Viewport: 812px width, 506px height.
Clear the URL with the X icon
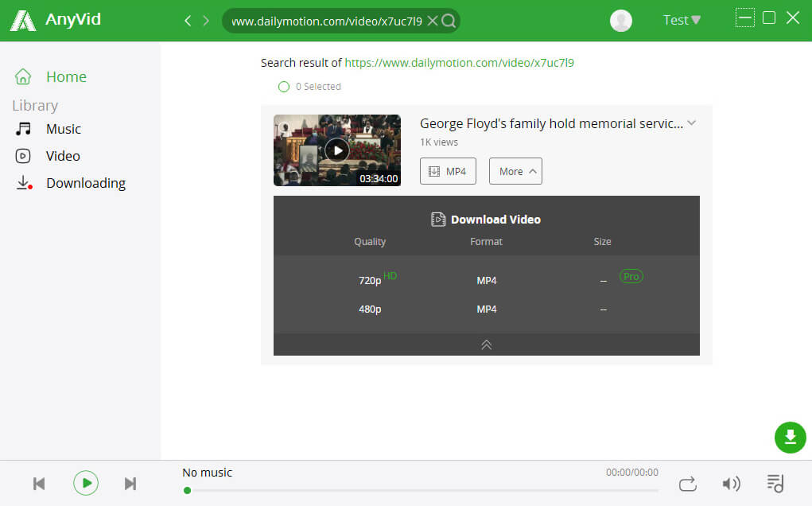433,21
